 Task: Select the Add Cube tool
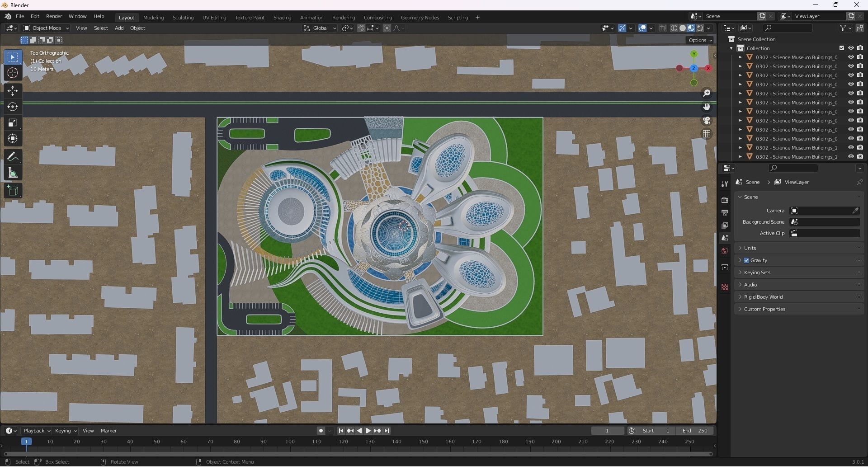coord(13,191)
